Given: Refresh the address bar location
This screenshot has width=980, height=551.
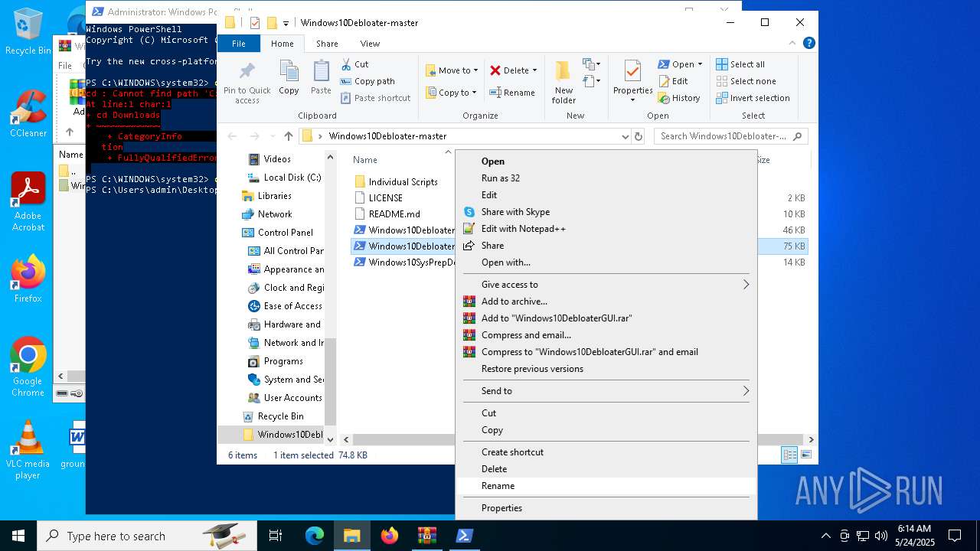Looking at the screenshot, I should pos(639,136).
